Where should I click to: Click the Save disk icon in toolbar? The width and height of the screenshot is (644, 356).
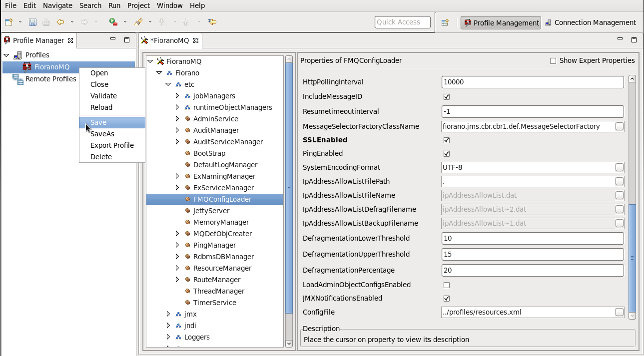[x=32, y=22]
